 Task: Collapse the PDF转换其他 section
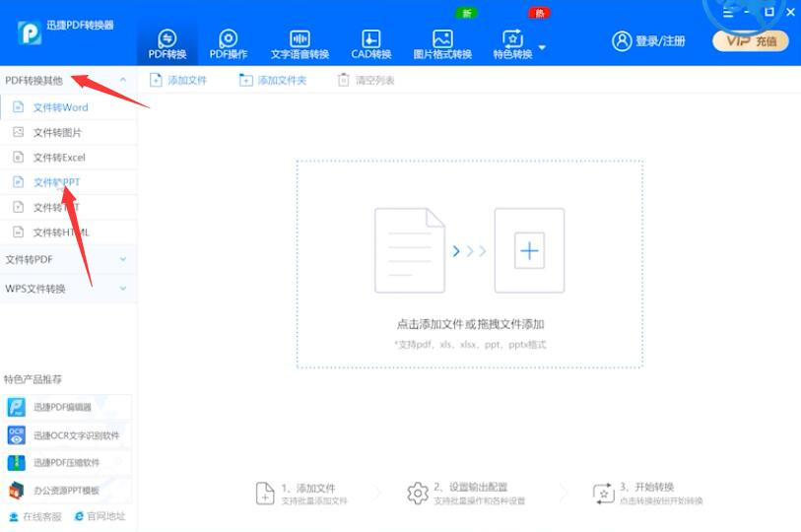pyautogui.click(x=122, y=80)
